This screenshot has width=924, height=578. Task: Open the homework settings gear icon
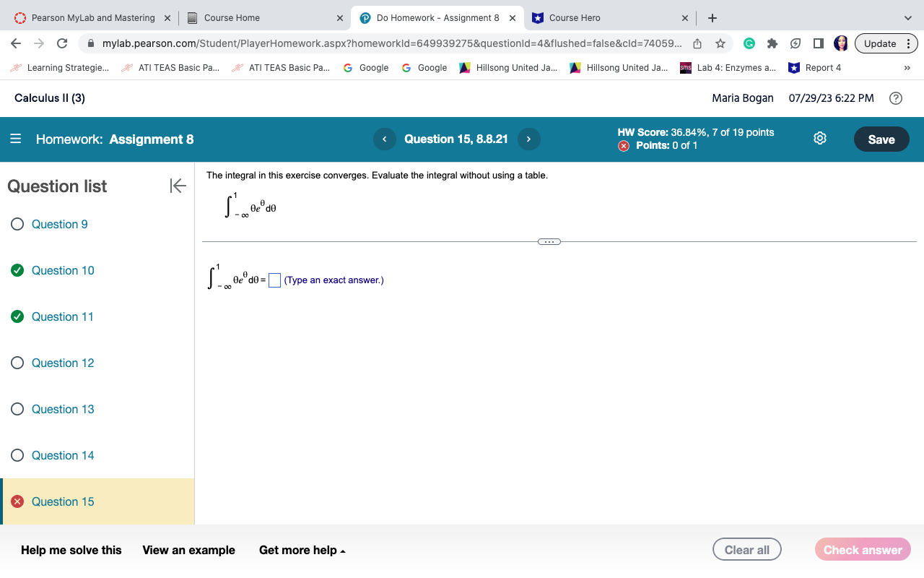pyautogui.click(x=819, y=138)
